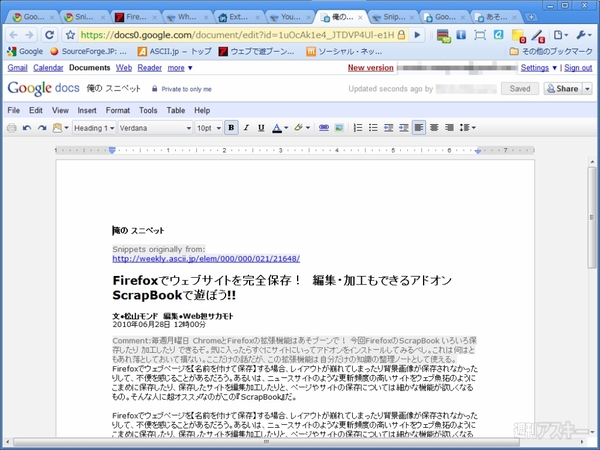Viewport: 600px width, 450px height.
Task: Click the browser forward arrow
Action: (29, 35)
